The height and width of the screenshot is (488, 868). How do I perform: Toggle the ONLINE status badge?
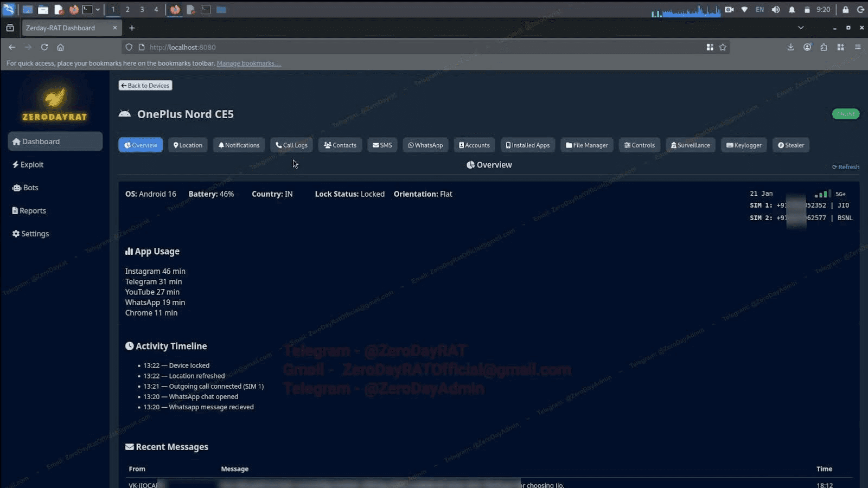(x=845, y=114)
